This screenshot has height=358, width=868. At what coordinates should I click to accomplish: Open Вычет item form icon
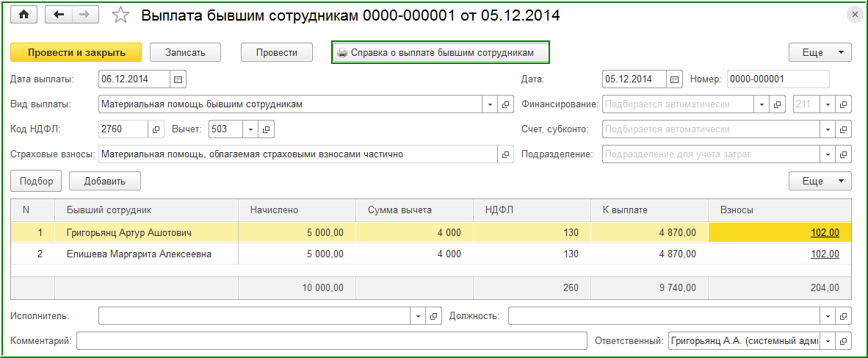tap(267, 129)
